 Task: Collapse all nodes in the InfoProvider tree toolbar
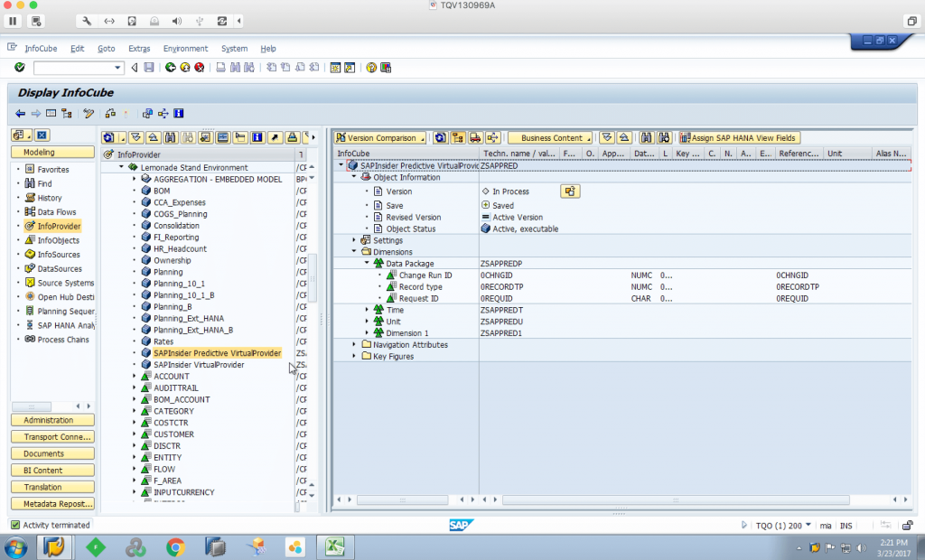point(154,137)
